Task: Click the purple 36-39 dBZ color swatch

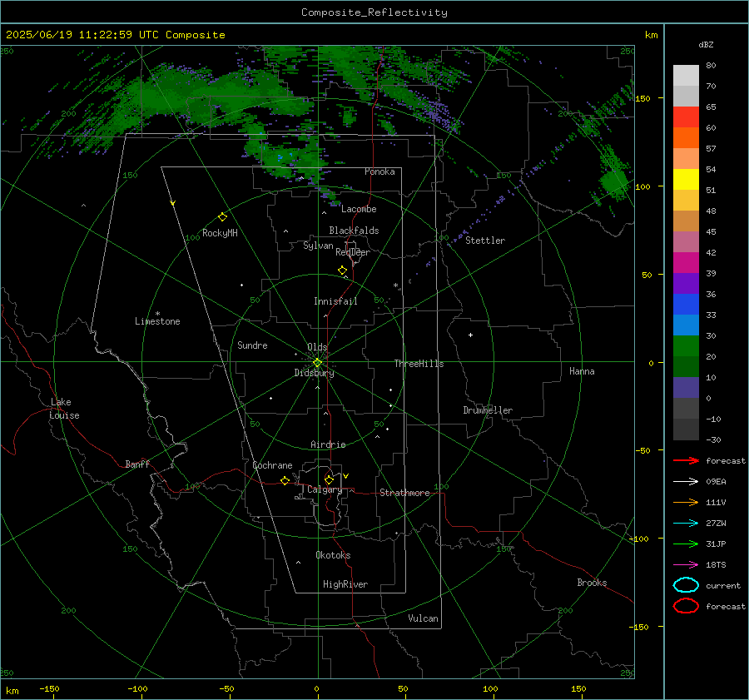Action: tap(686, 283)
